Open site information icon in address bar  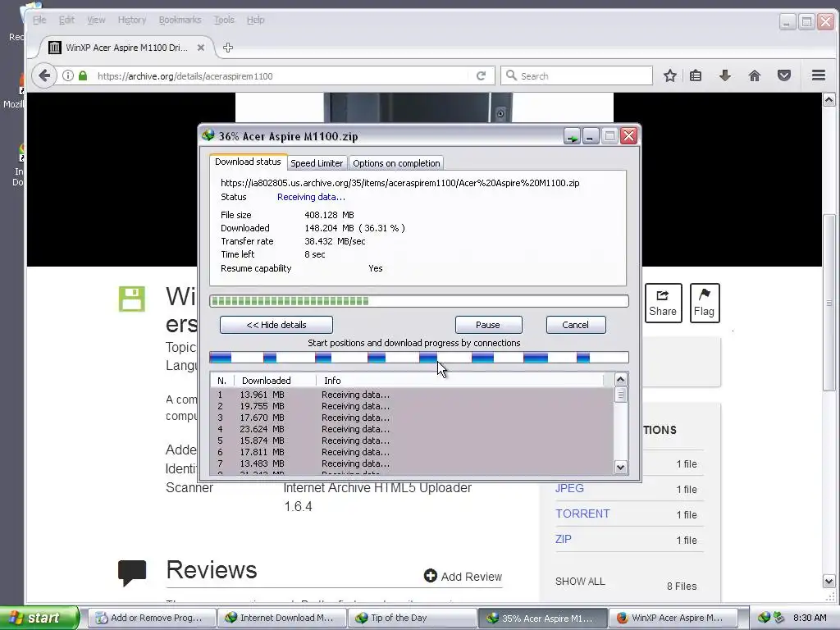[67, 75]
